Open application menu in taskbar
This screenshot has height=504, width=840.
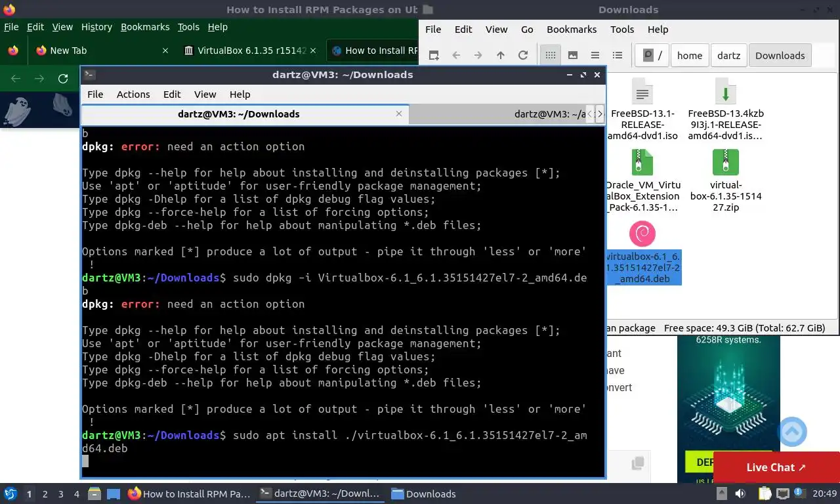(10, 493)
